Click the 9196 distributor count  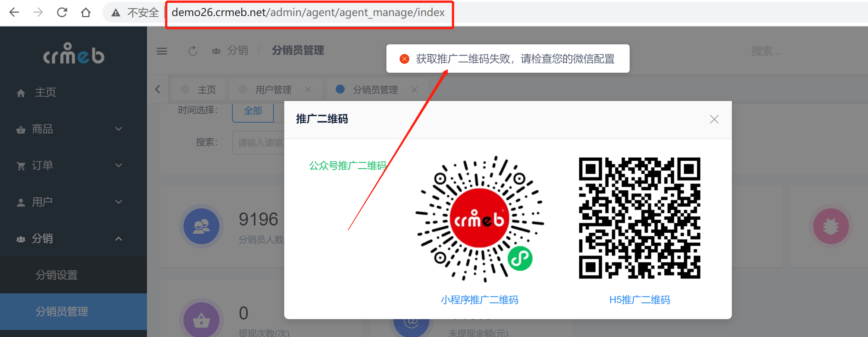(x=258, y=219)
